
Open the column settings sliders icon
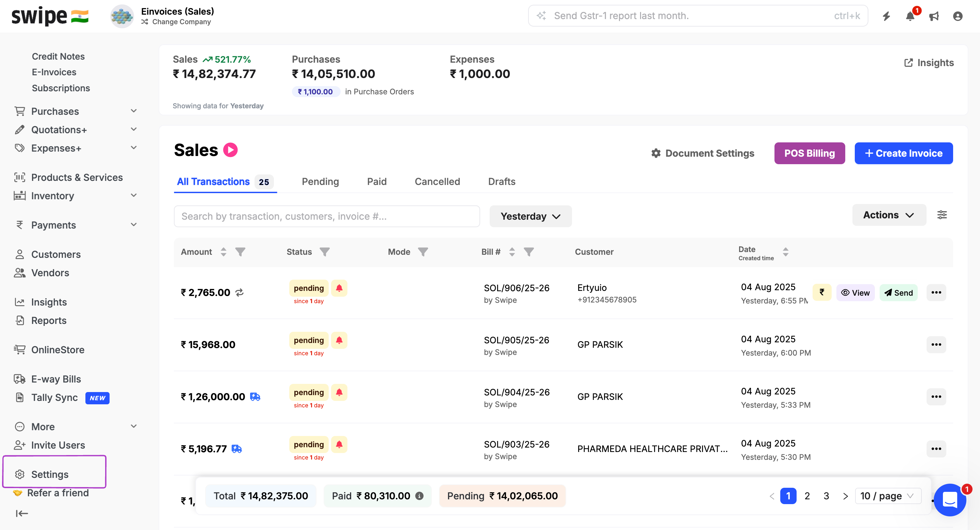[942, 215]
